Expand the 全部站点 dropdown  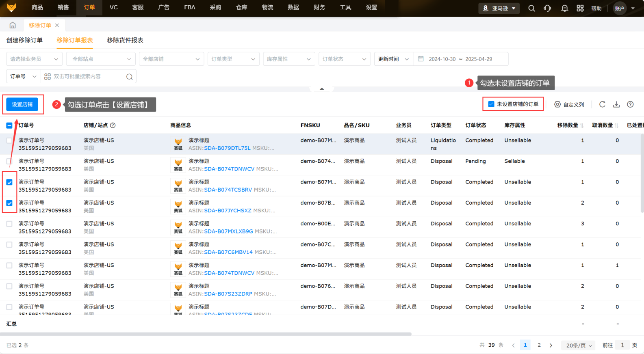click(101, 59)
